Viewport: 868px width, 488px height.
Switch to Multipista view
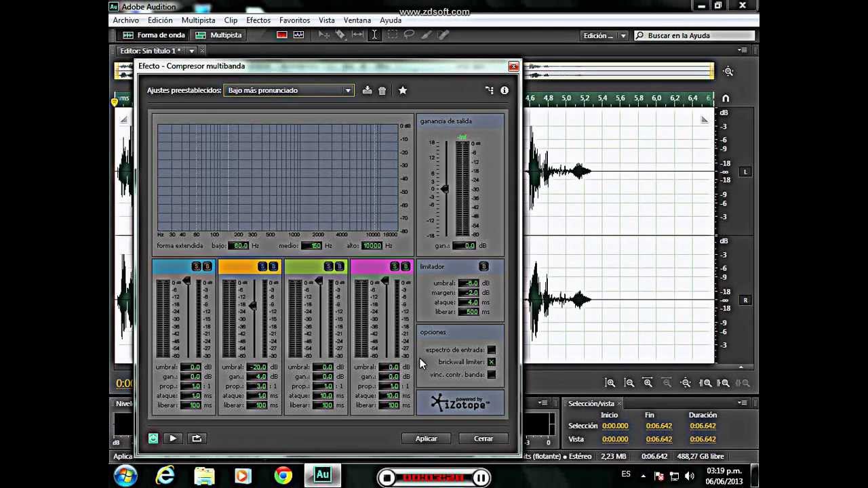[x=219, y=35]
